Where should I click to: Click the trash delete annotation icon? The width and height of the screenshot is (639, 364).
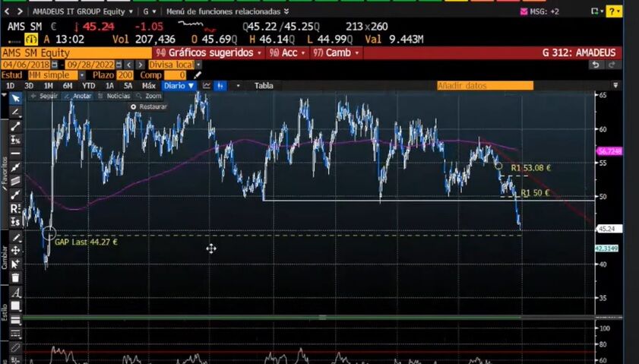pos(15,278)
